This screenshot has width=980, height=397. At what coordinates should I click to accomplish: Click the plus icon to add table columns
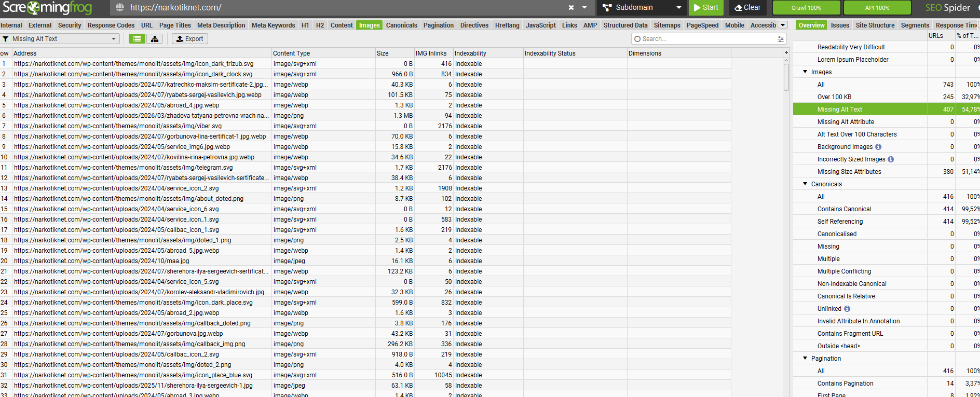(x=786, y=52)
